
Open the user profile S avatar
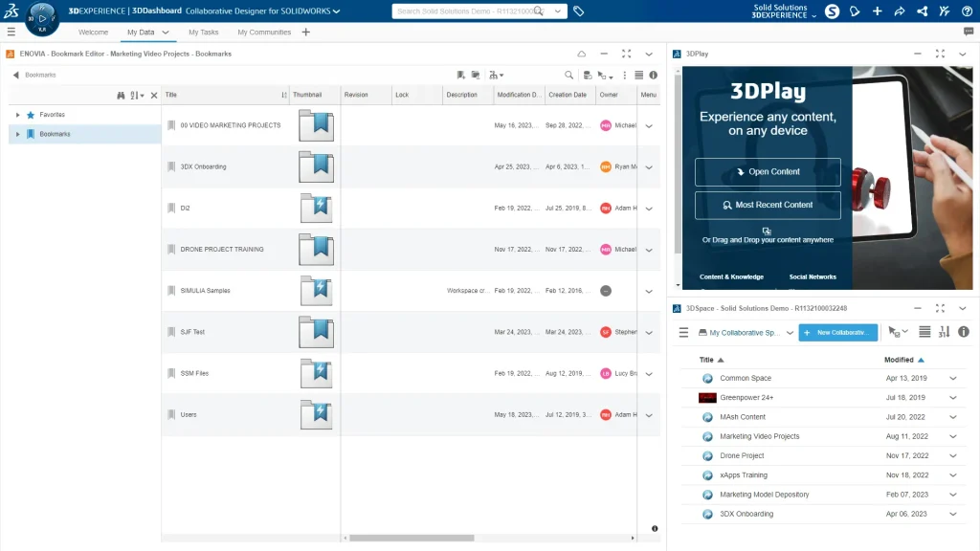pos(832,11)
